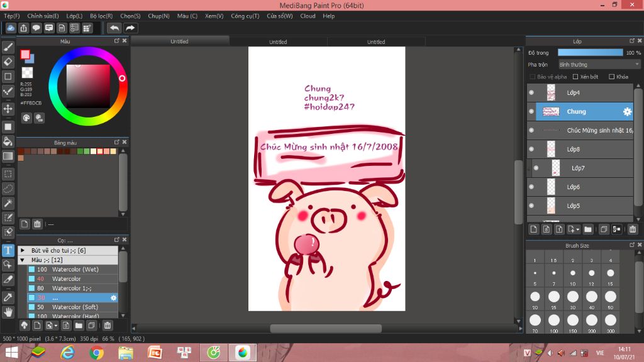Expand the Bút vẽ cho tui brush group
Image resolution: width=644 pixels, height=362 pixels.
(x=23, y=250)
